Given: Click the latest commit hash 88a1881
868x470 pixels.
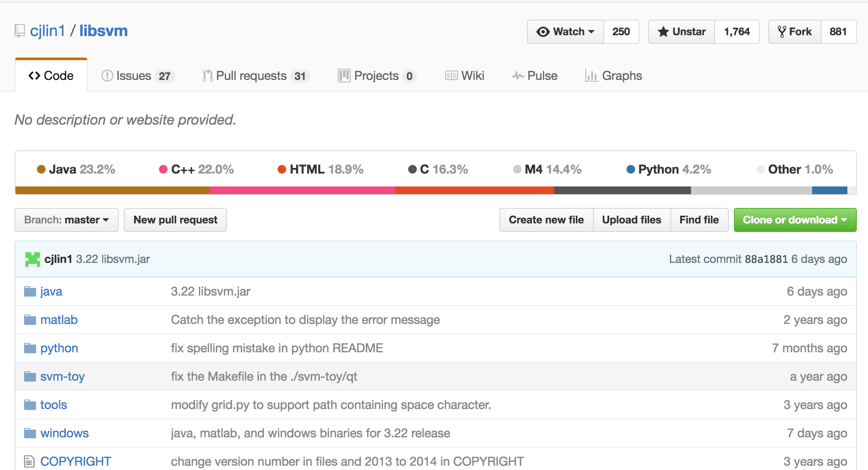Looking at the screenshot, I should pyautogui.click(x=766, y=259).
